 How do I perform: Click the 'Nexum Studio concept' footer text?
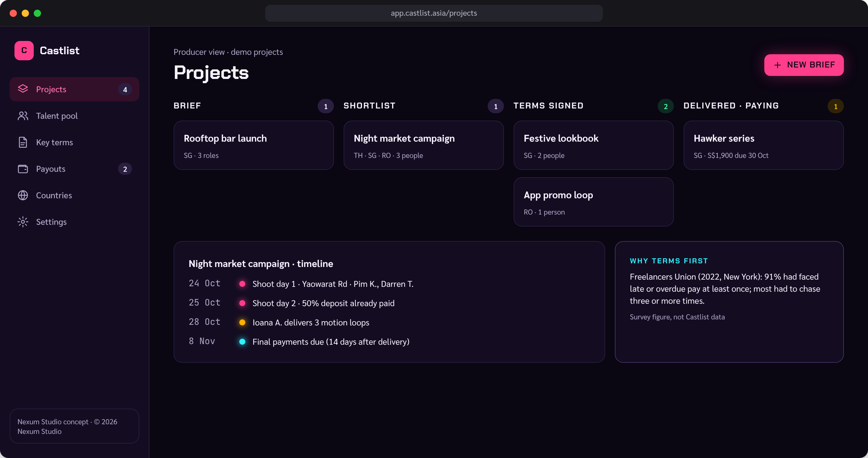click(x=68, y=426)
